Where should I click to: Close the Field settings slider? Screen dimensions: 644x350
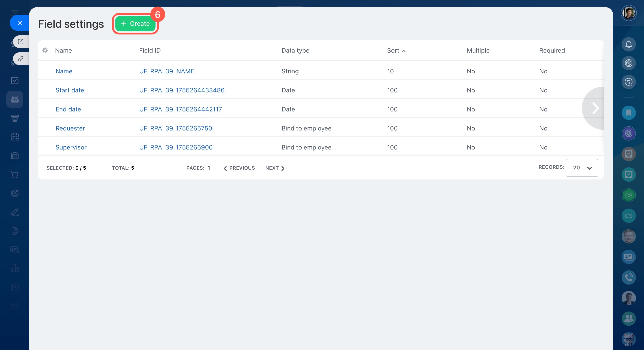[20, 23]
